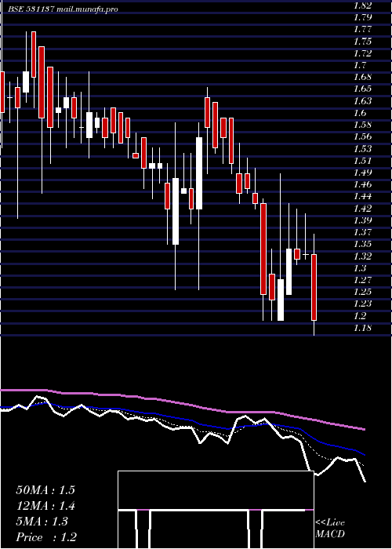This screenshot has height=549, width=392.
Task: Click the 1.2 price level label
Action: (x=360, y=316)
